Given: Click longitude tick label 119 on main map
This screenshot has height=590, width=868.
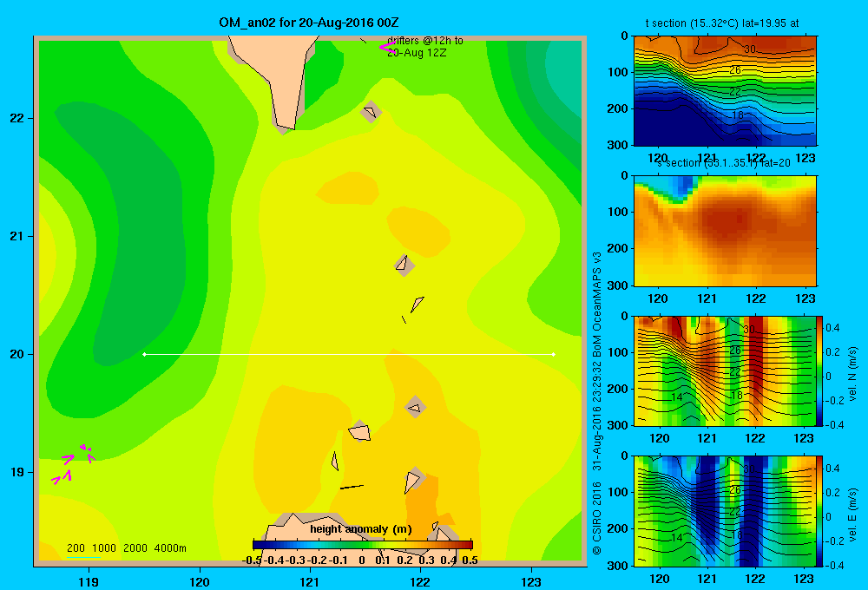Looking at the screenshot, I should pos(89,581).
